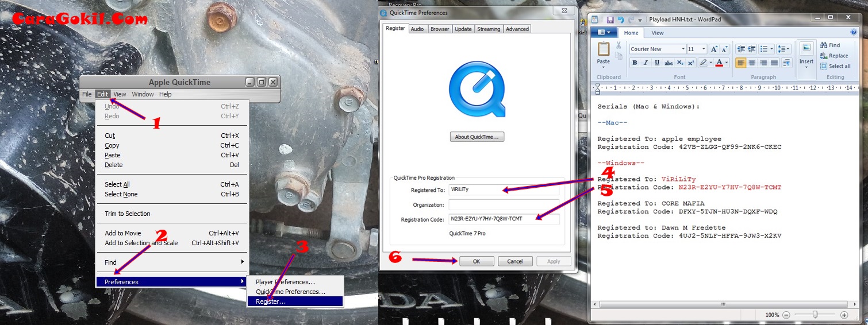This screenshot has width=868, height=325.
Task: Click OK in QuickTime Preferences
Action: 477,261
